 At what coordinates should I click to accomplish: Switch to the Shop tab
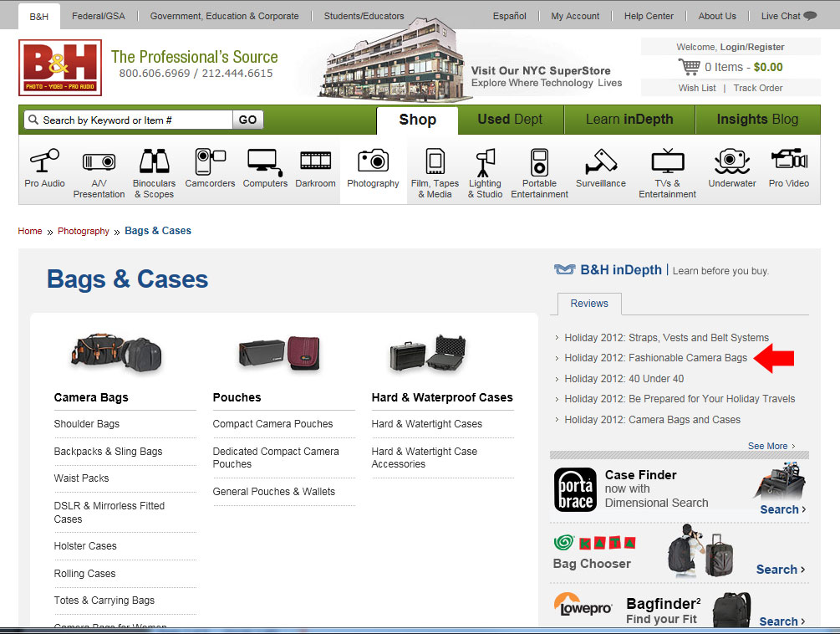(x=417, y=120)
